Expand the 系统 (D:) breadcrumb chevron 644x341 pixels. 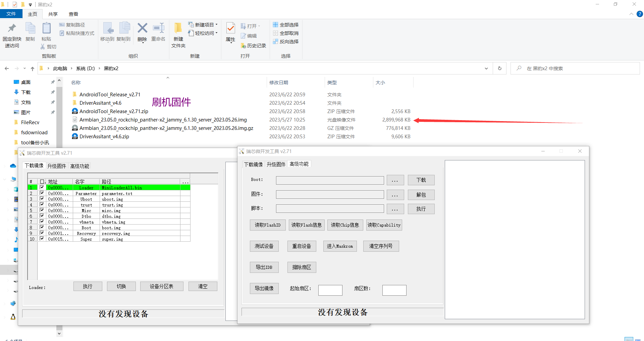point(99,68)
